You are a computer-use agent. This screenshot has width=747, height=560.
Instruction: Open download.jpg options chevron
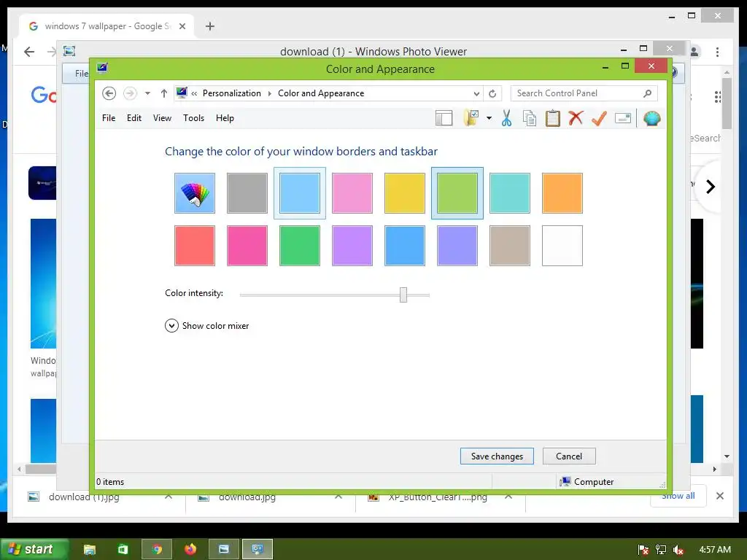pyautogui.click(x=338, y=497)
